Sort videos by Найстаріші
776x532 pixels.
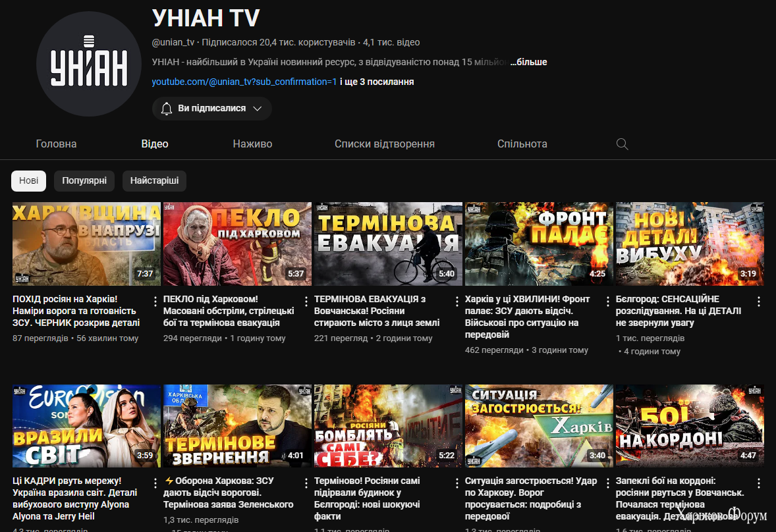click(154, 181)
